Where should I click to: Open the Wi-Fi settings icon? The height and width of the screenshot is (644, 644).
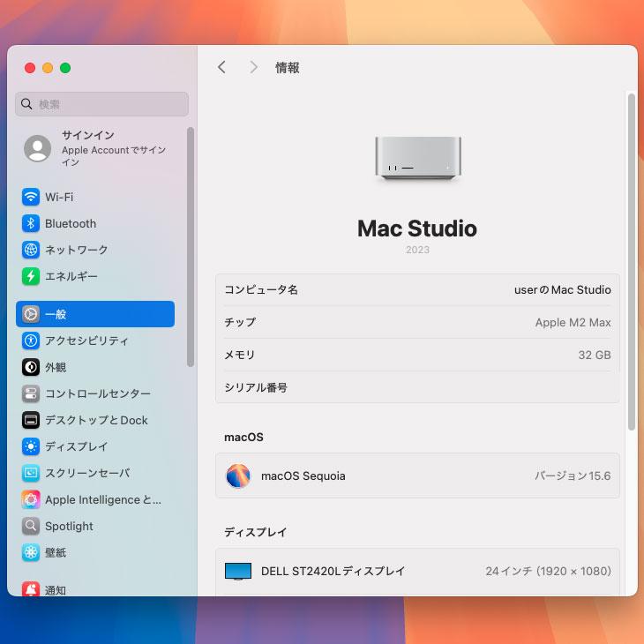[31, 197]
